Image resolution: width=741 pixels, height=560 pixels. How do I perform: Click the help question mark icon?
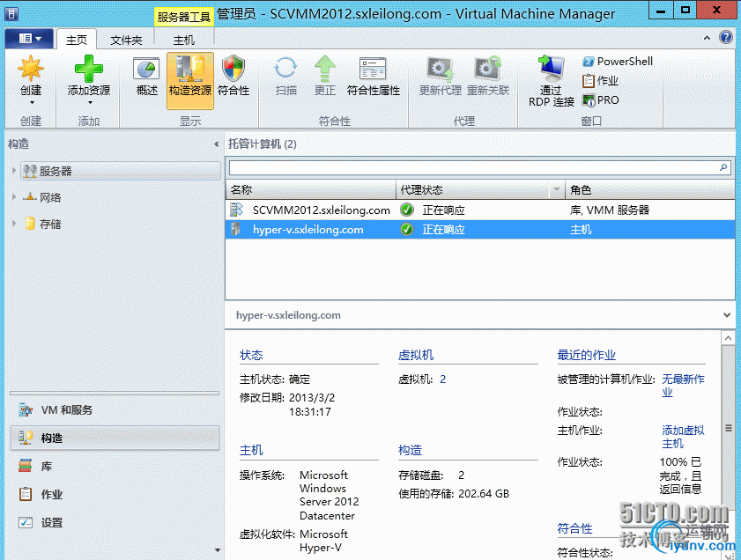[725, 37]
